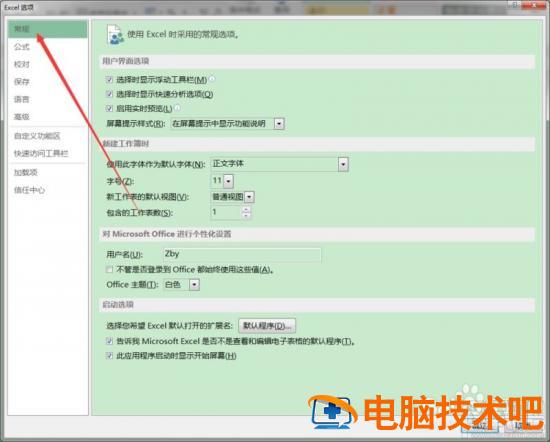Open the 屏幕提示样式(R) dropdown
The image size is (550, 442).
click(x=279, y=123)
